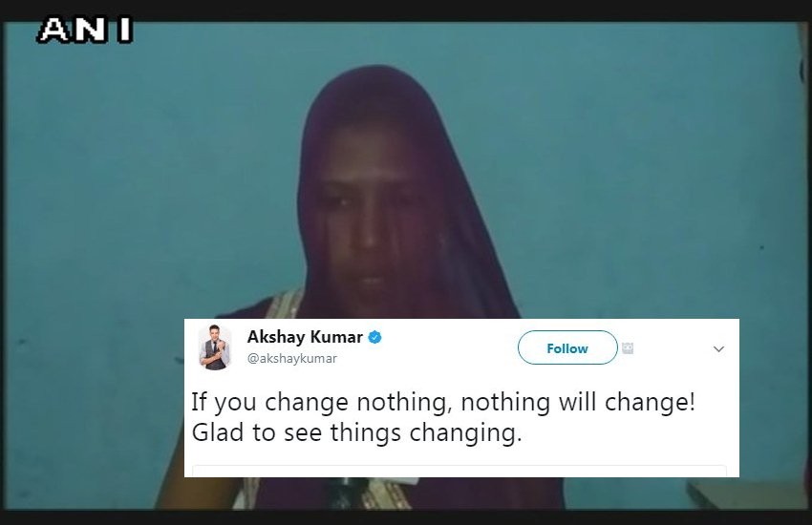This screenshot has height=525, width=812.
Task: Click the ANI logo watermark
Action: click(x=85, y=30)
